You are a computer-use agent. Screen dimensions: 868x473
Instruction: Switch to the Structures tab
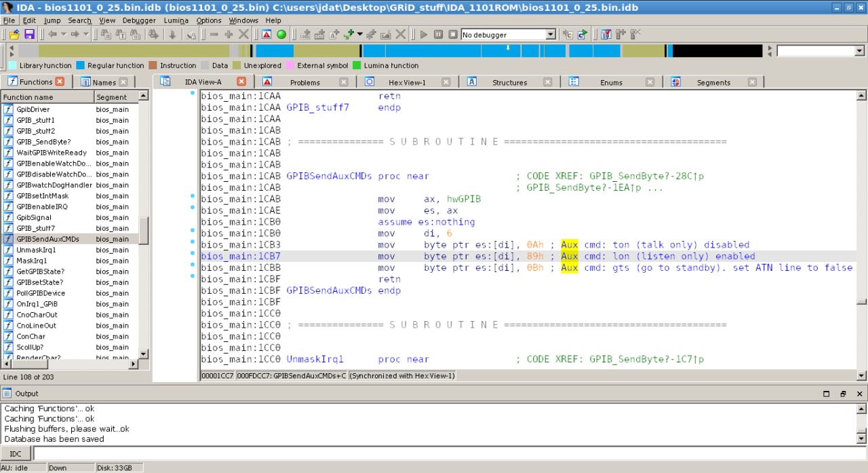pos(509,82)
